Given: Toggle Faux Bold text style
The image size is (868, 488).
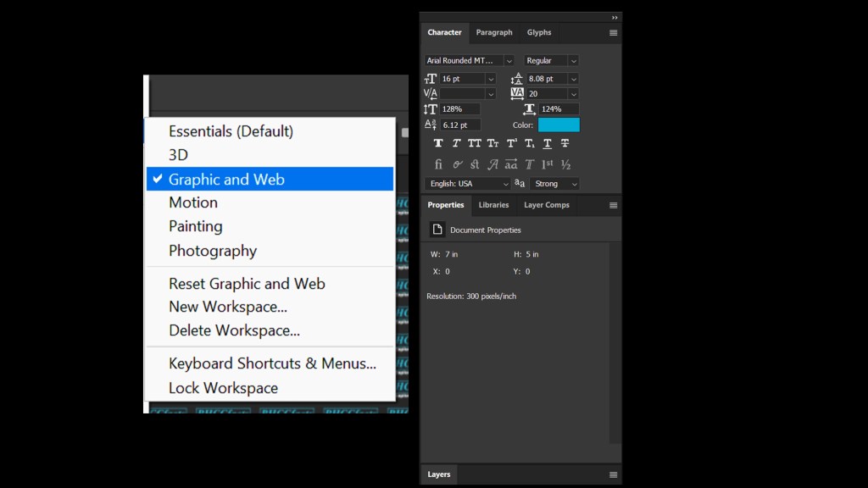Looking at the screenshot, I should [438, 144].
